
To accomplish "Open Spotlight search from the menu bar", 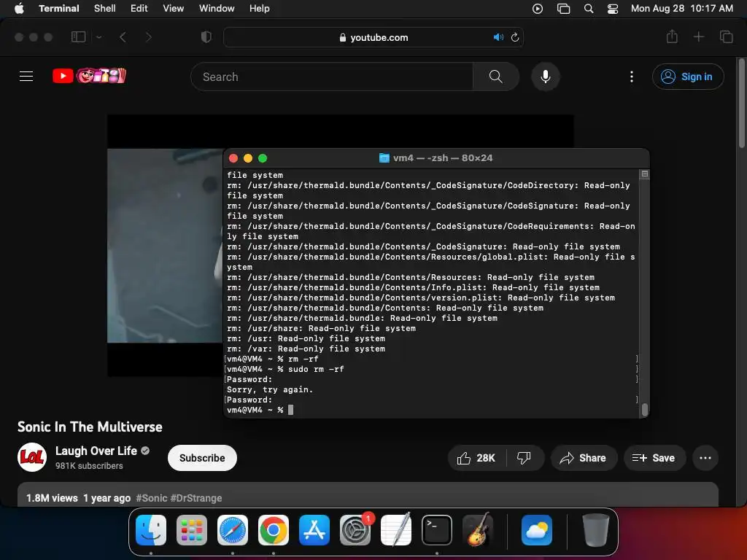I will pyautogui.click(x=589, y=9).
